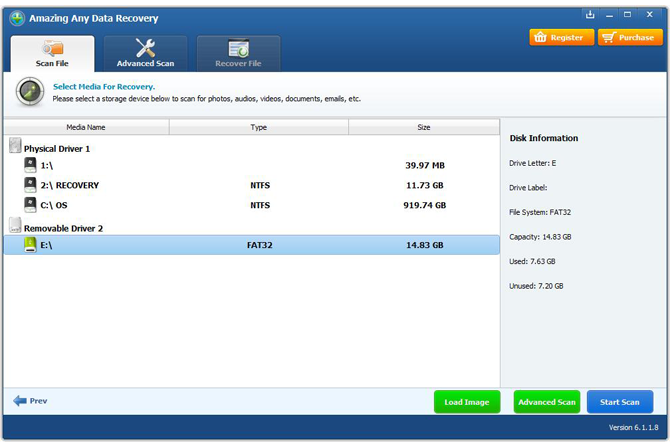This screenshot has height=447, width=670.
Task: Click the Version 6.1.1.8 label
Action: tap(633, 427)
